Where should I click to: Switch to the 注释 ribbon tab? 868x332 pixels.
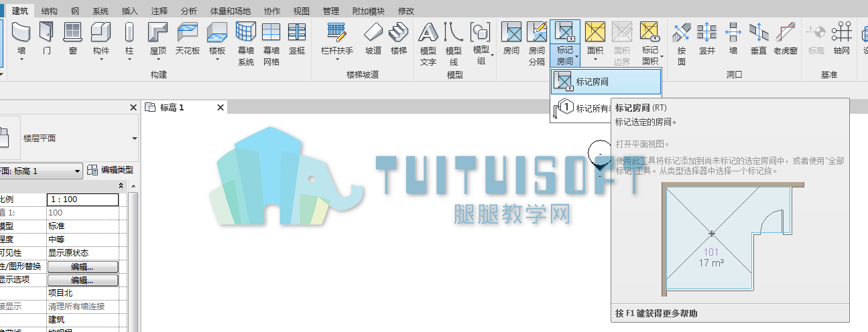pyautogui.click(x=160, y=11)
